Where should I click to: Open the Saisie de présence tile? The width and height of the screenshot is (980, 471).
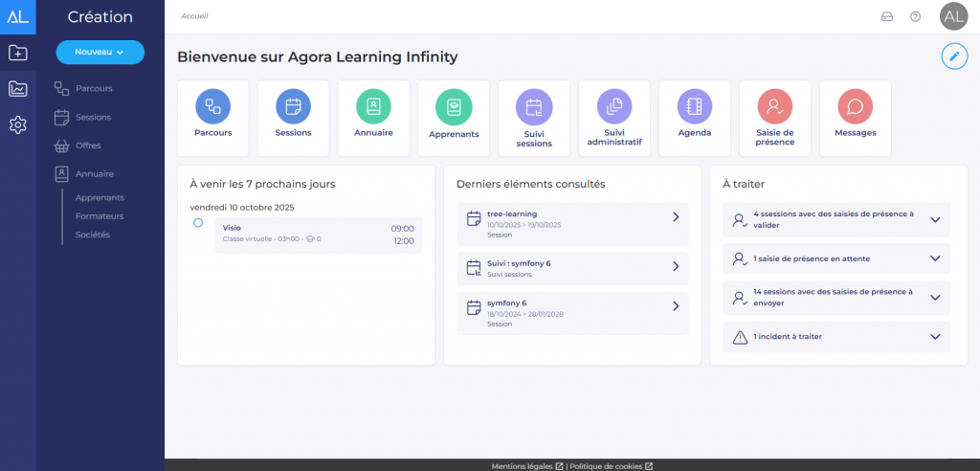point(775,117)
